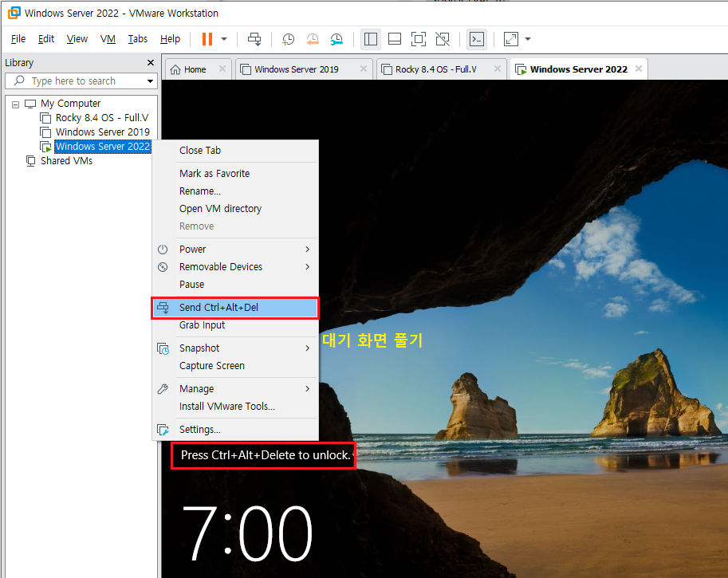Image resolution: width=728 pixels, height=578 pixels.
Task: Expand the Manage submenu
Action: (x=235, y=389)
